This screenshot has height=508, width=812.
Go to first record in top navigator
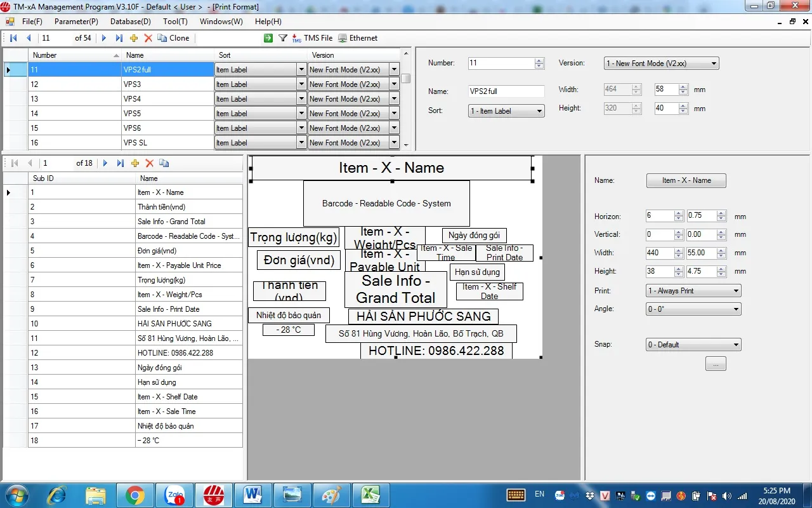pyautogui.click(x=13, y=38)
